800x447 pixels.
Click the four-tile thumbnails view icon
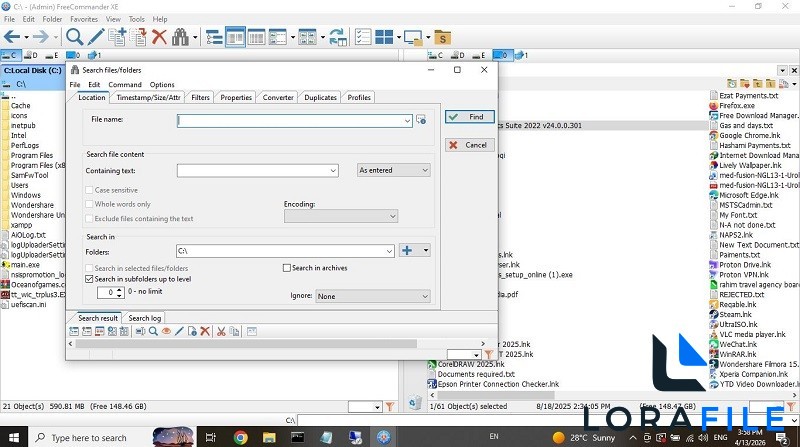[x=384, y=37]
